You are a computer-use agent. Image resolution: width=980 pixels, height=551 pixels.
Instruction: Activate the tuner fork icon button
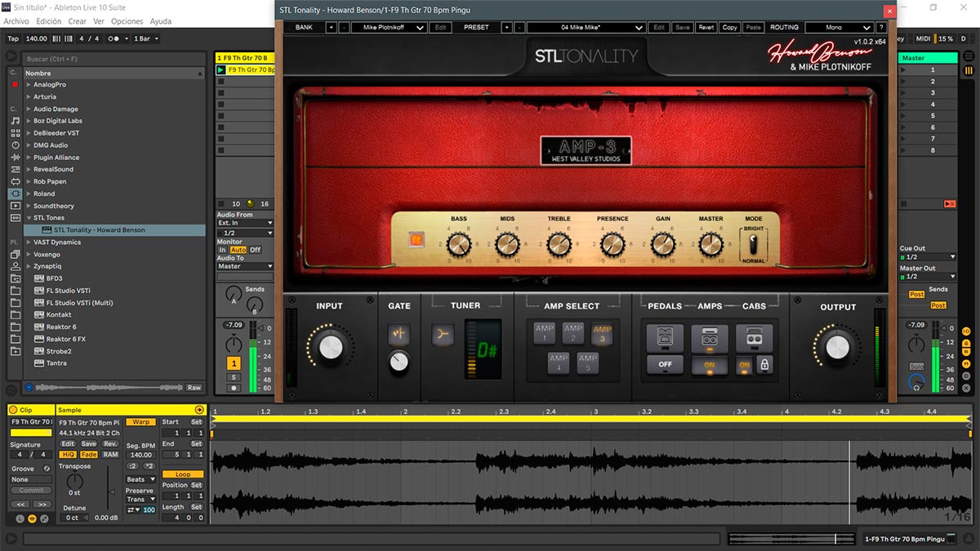[x=442, y=333]
